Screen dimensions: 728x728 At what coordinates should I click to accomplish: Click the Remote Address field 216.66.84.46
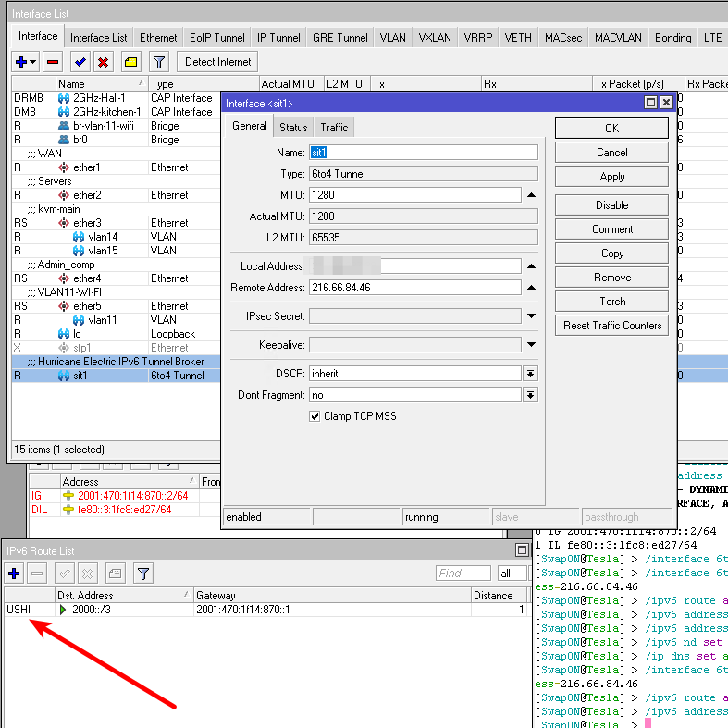pyautogui.click(x=415, y=288)
